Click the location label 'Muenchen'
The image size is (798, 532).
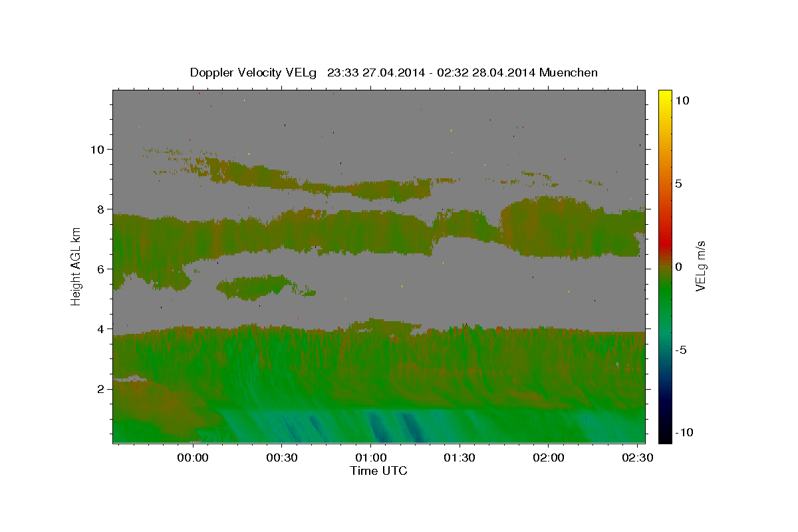(569, 72)
